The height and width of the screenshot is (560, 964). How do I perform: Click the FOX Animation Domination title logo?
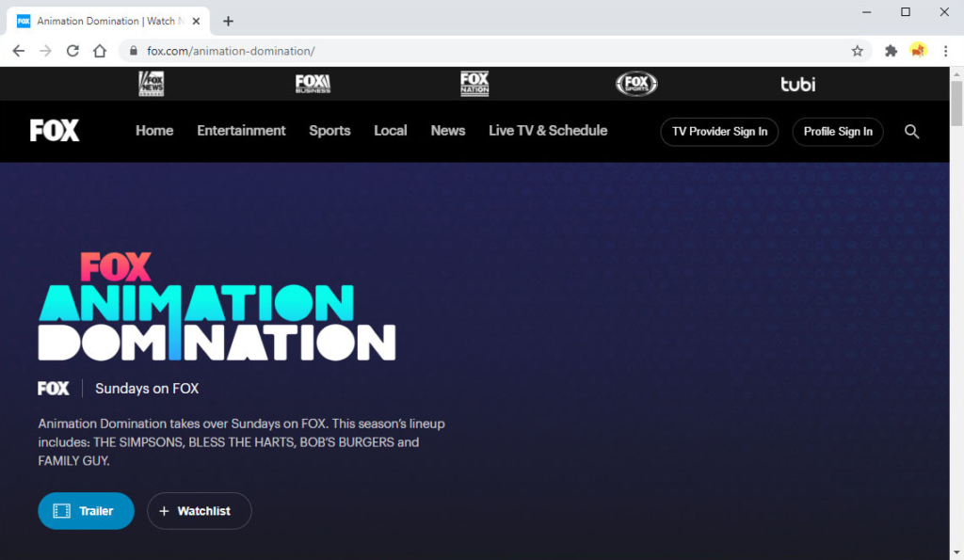pyautogui.click(x=217, y=306)
